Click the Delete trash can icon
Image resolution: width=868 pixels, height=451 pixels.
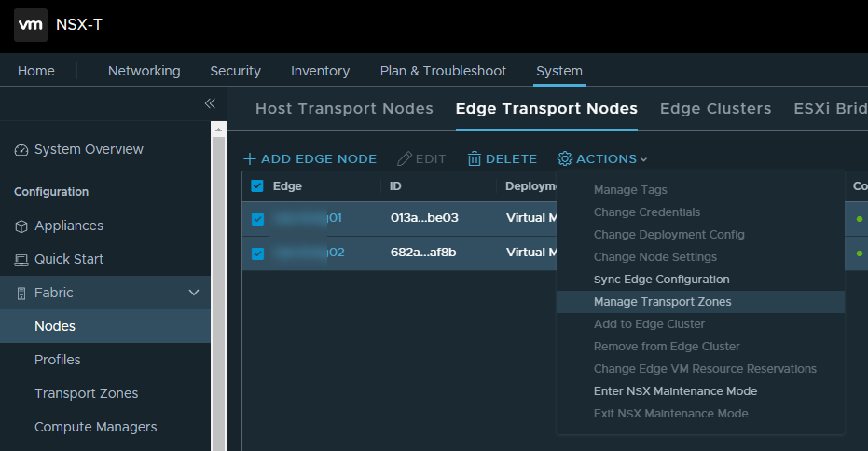(x=475, y=159)
